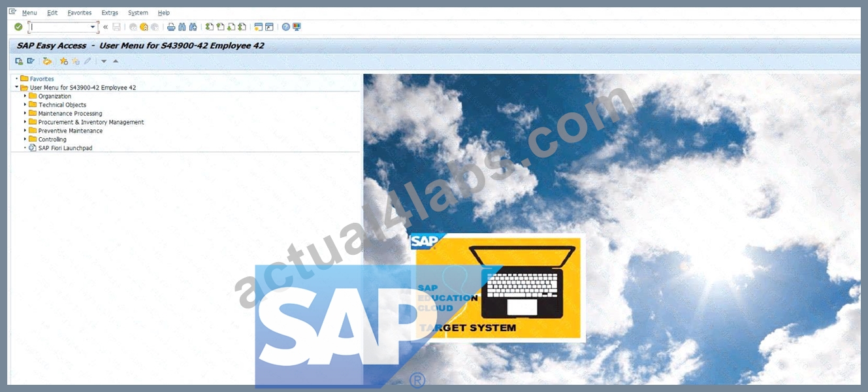Click the Save diskette icon
Screen dimensions: 868x392
point(116,27)
